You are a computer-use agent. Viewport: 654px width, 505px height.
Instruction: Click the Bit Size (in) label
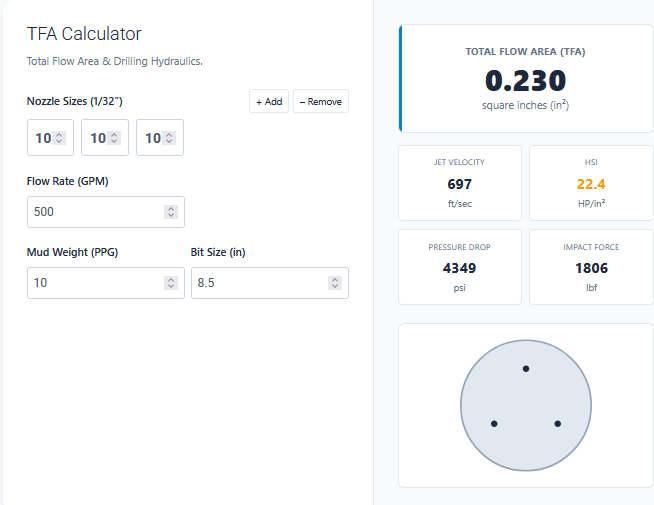pos(218,252)
